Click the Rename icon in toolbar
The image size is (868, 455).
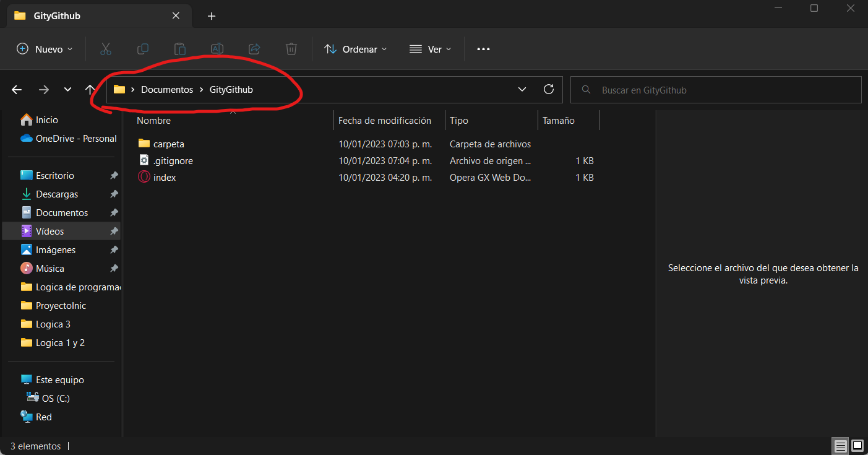[217, 49]
